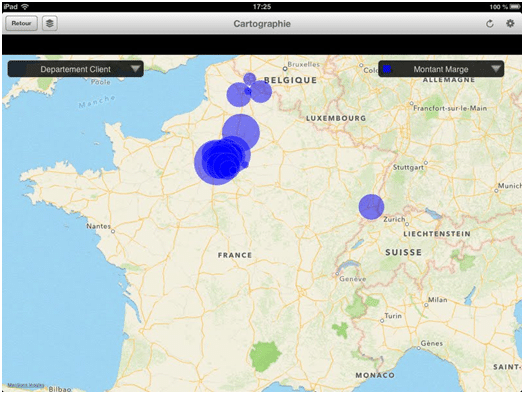The height and width of the screenshot is (394, 524).
Task: Click the Bilbao city label
Action: [60, 389]
